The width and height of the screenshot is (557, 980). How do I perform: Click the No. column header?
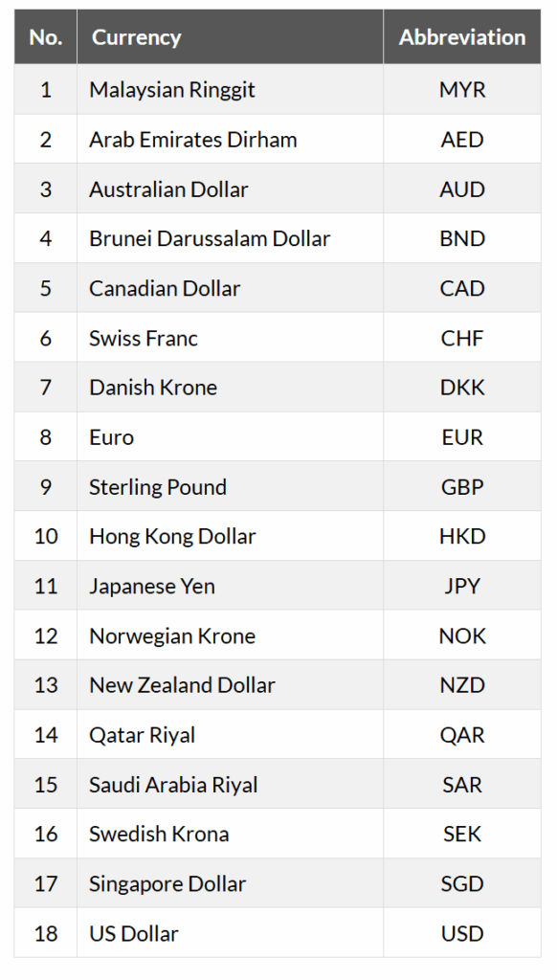pos(46,37)
